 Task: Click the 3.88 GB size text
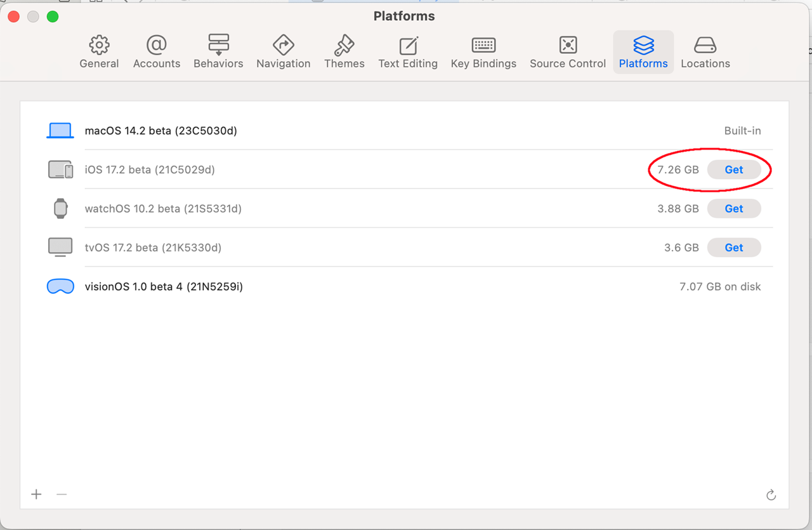(678, 208)
